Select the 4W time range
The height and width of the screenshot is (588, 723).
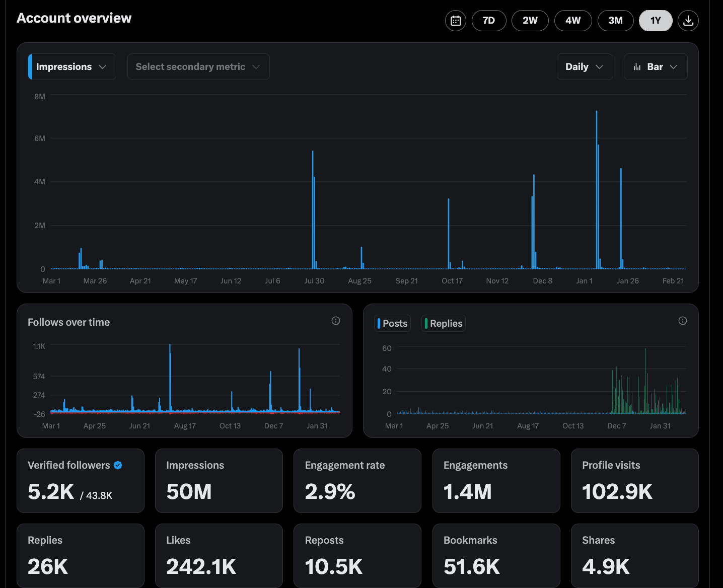[x=573, y=21]
